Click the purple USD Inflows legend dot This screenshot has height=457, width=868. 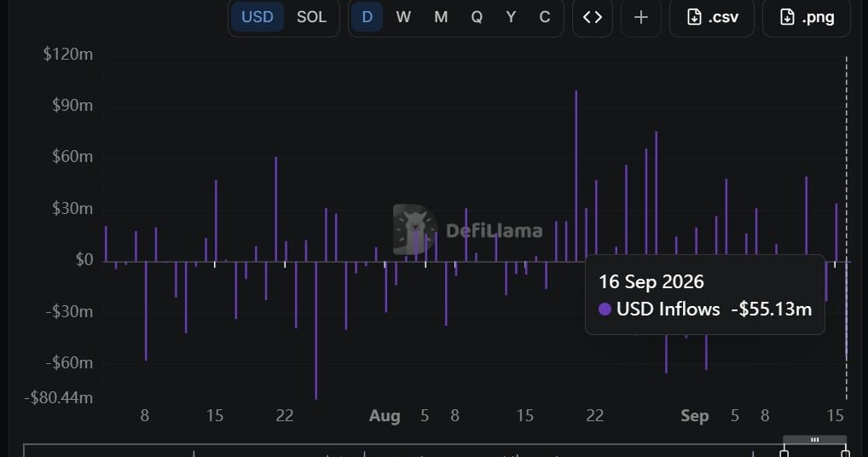point(605,309)
